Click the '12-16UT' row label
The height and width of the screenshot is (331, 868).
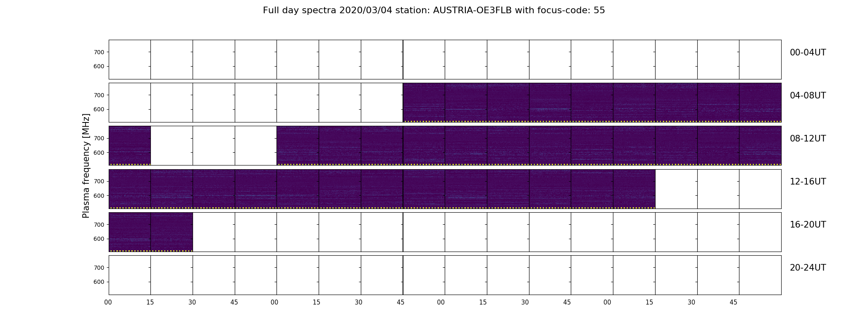pos(808,182)
